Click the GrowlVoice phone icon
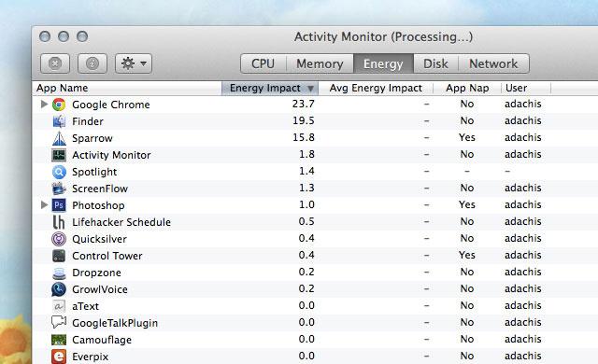This screenshot has height=364, width=598. click(x=59, y=289)
